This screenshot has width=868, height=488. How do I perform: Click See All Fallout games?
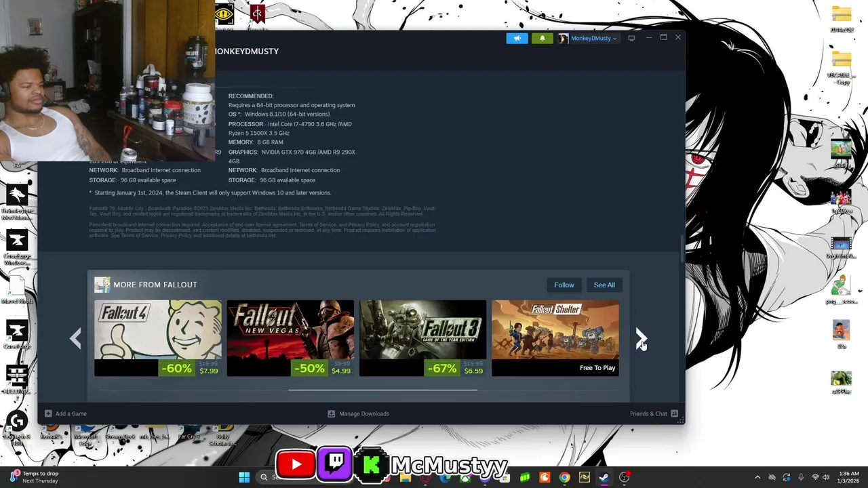(604, 285)
